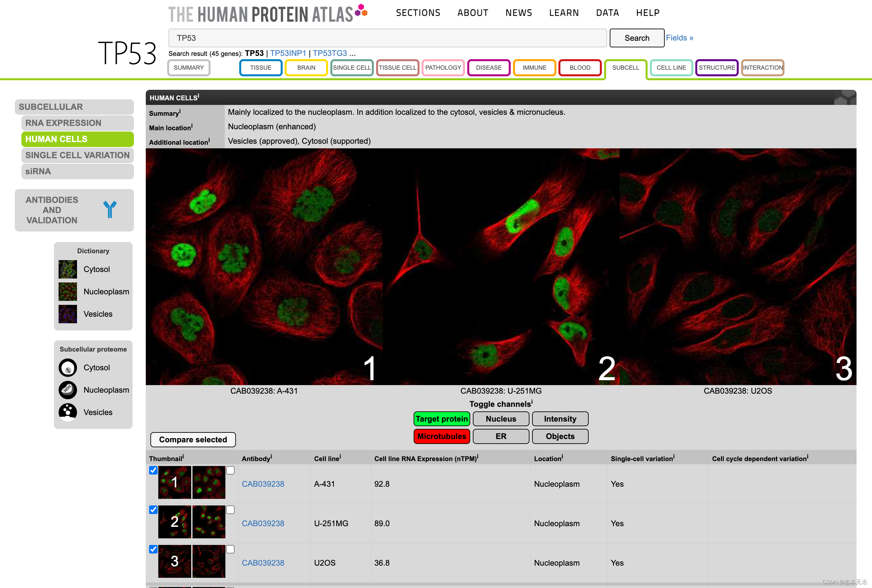This screenshot has height=588, width=872.
Task: Expand the Fields search options
Action: pyautogui.click(x=679, y=38)
